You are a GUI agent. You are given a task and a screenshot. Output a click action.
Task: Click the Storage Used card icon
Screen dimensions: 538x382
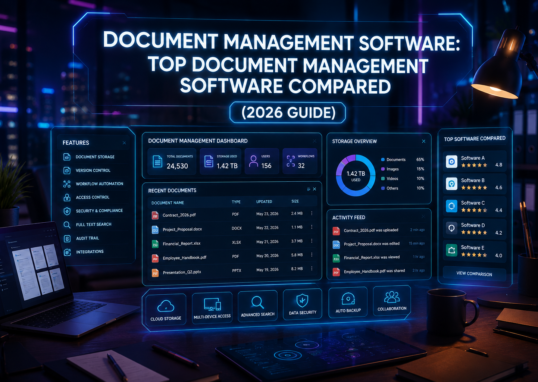(x=208, y=161)
